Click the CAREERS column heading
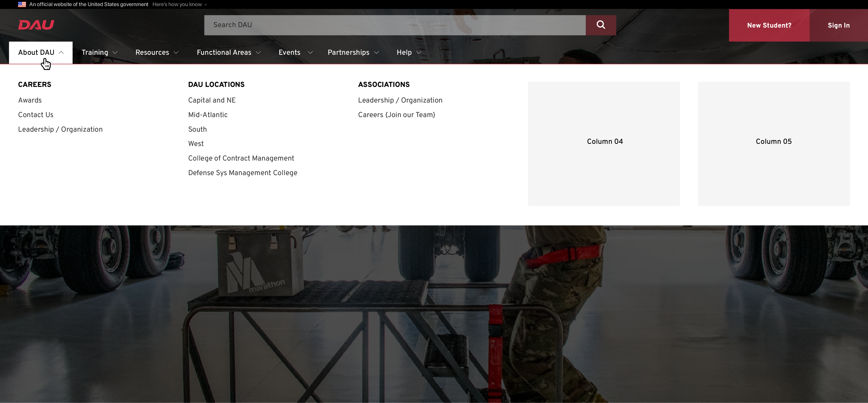The image size is (868, 403). [35, 84]
